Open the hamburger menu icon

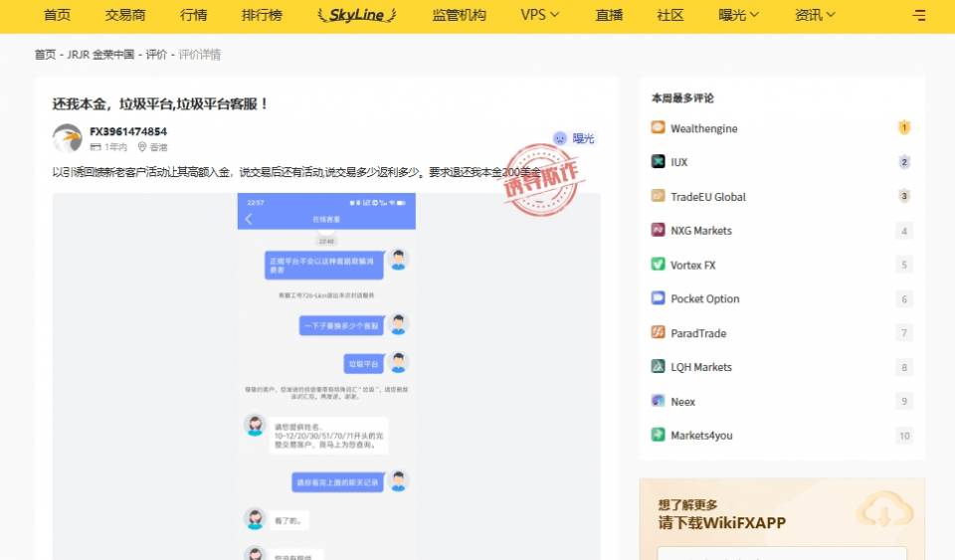click(x=918, y=15)
